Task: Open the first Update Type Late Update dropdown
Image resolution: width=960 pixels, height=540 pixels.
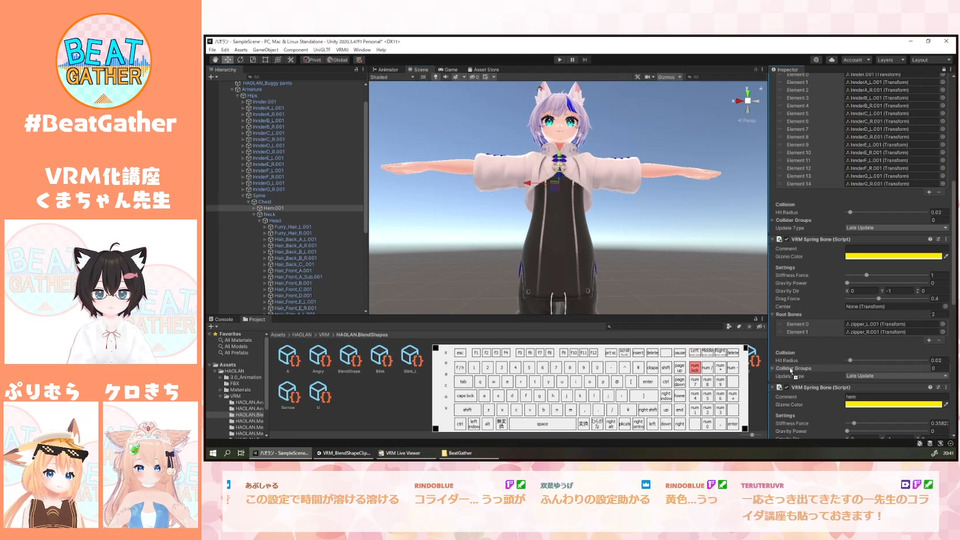Action: (896, 228)
